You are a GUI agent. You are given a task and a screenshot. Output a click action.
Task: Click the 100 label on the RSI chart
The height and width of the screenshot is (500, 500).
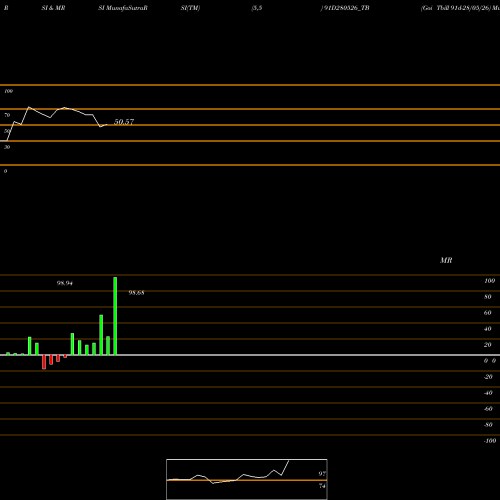tap(8, 91)
